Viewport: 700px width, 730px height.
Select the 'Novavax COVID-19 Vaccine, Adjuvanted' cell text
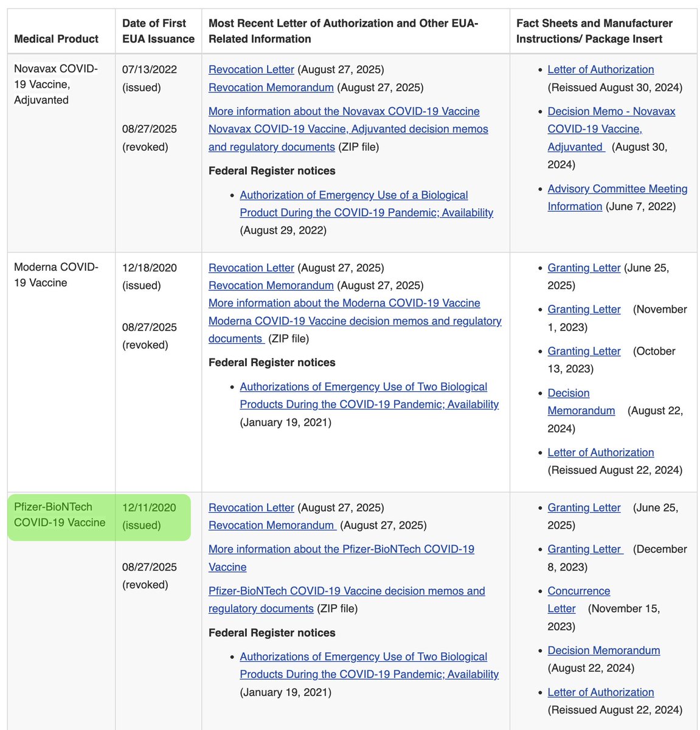(56, 84)
